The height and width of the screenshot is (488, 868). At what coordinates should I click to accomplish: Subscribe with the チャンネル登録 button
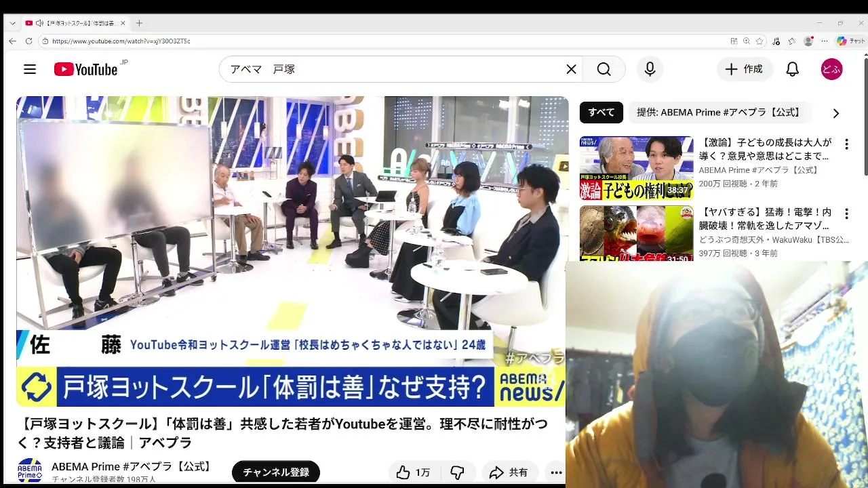275,472
